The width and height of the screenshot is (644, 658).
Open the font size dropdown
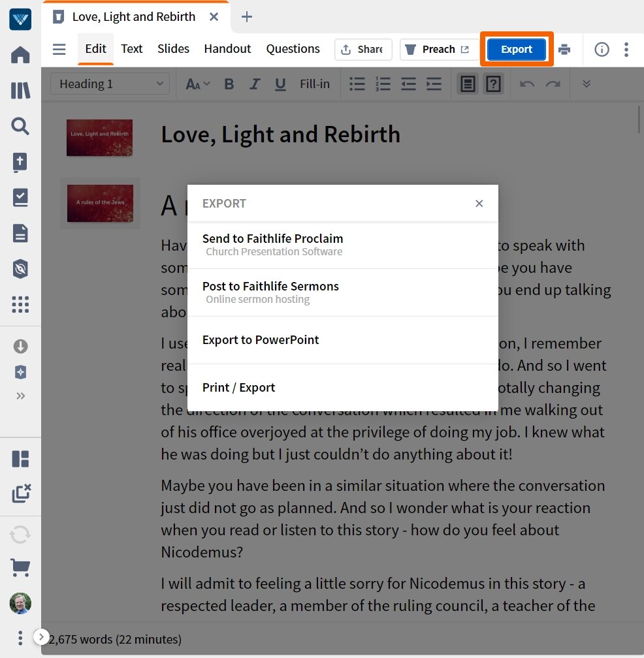click(198, 84)
